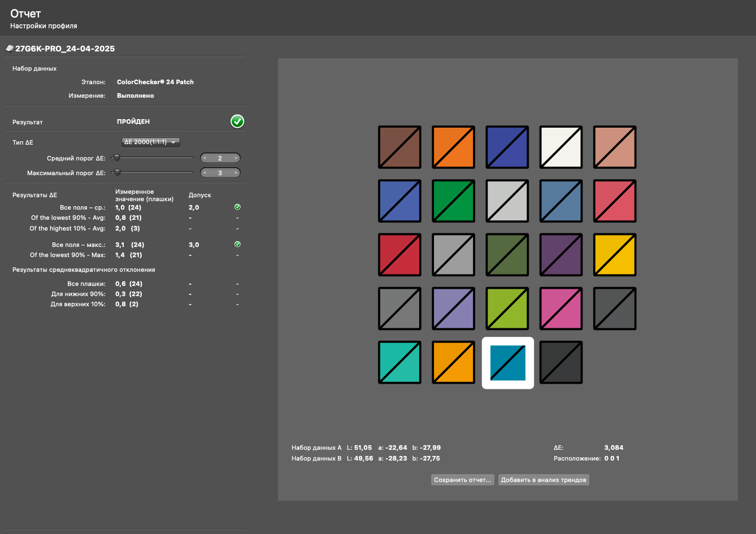Click the profile icon beside 27G6K-PRO_24-04-2025

10,49
